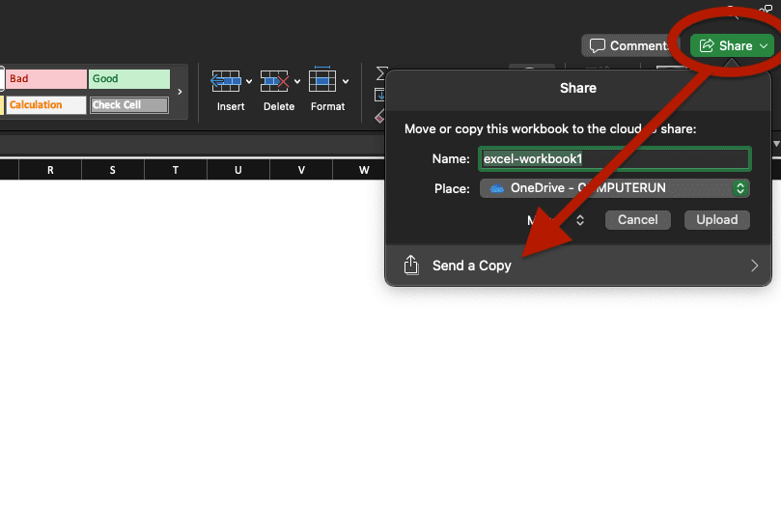Click the workbook Name text field
The width and height of the screenshot is (781, 532).
pyautogui.click(x=615, y=158)
